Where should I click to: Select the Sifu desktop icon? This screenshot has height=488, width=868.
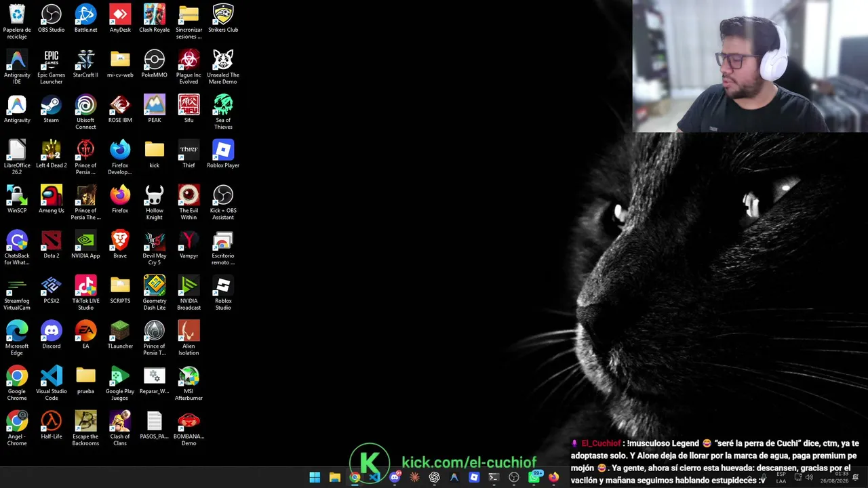coord(189,109)
